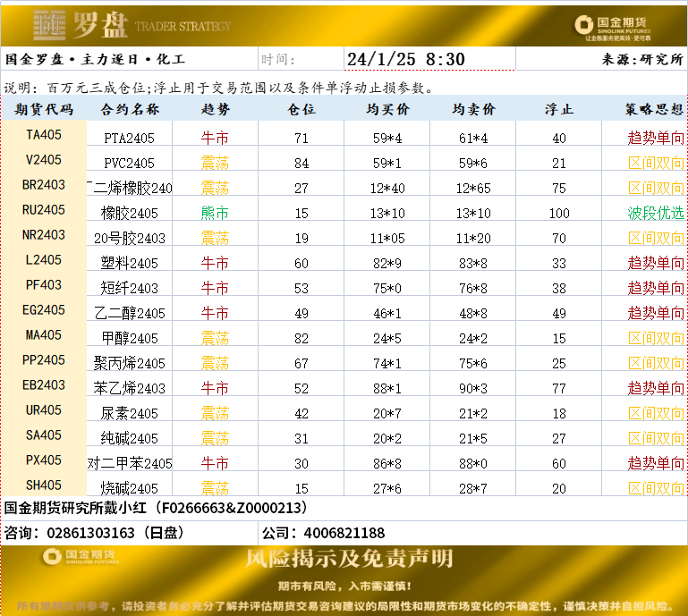Click the 国金期货 logo in the header
This screenshot has height=616, width=688.
613,28
